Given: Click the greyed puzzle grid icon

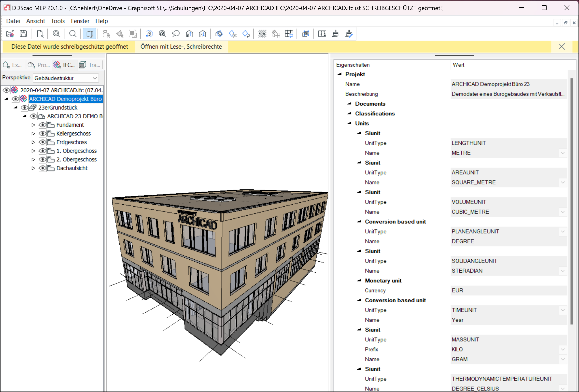Looking at the screenshot, I should tap(276, 34).
